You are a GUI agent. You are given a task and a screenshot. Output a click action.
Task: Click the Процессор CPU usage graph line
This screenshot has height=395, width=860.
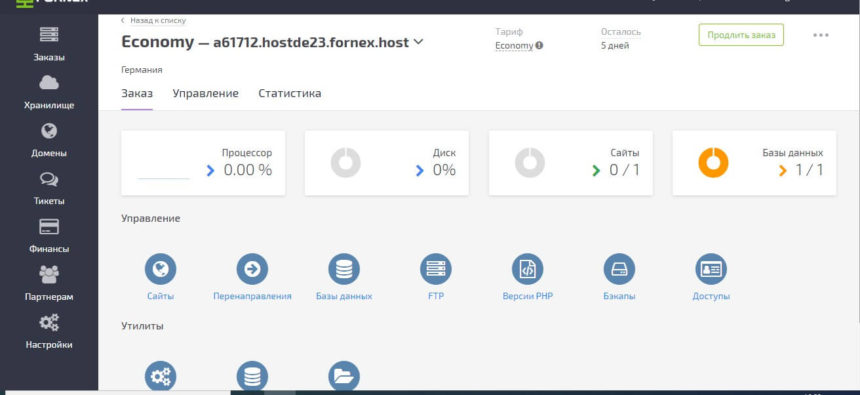(163, 178)
